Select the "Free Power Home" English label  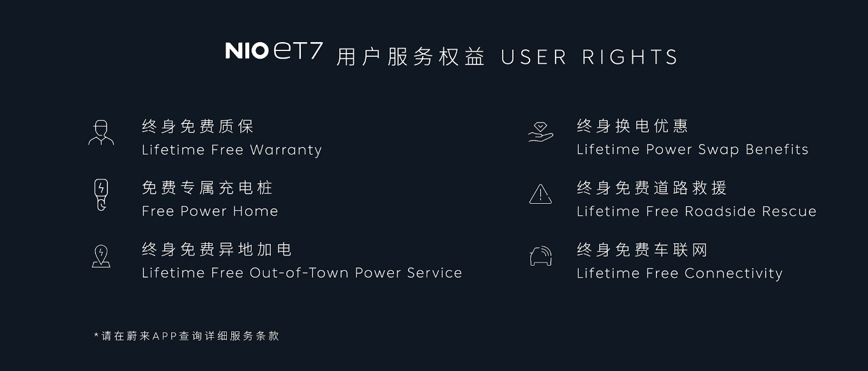click(210, 211)
